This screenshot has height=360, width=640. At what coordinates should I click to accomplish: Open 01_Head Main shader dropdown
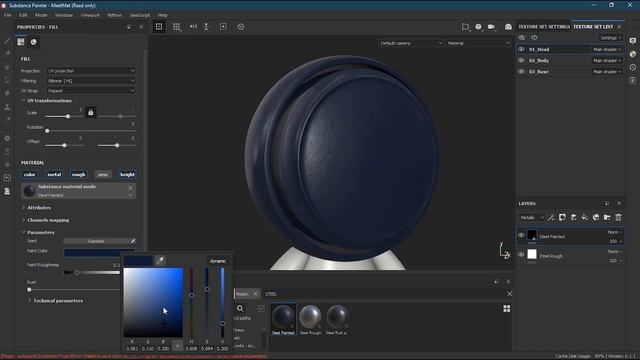click(607, 49)
